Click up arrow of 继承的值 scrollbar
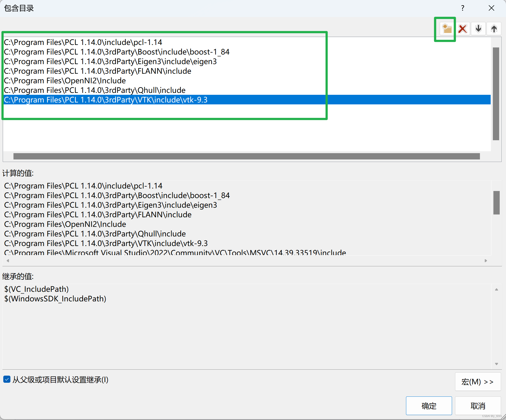This screenshot has height=420, width=506. click(x=496, y=290)
